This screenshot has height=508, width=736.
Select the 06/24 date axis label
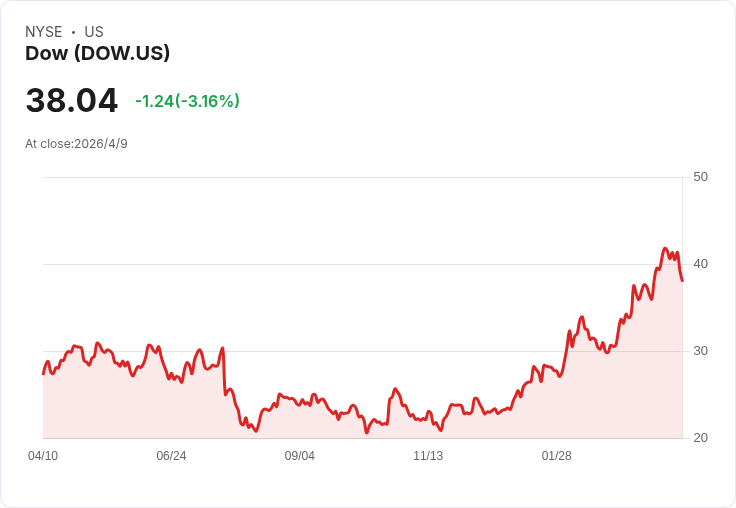click(x=171, y=456)
